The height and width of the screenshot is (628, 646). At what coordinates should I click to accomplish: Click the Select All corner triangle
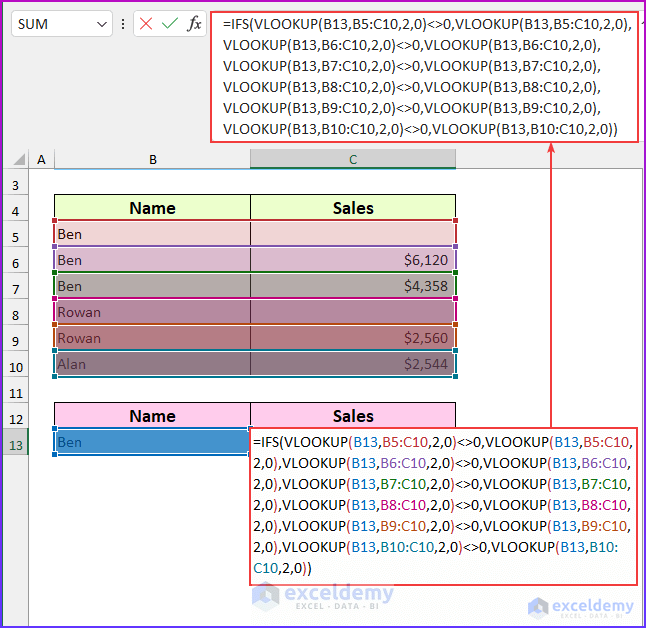click(18, 159)
